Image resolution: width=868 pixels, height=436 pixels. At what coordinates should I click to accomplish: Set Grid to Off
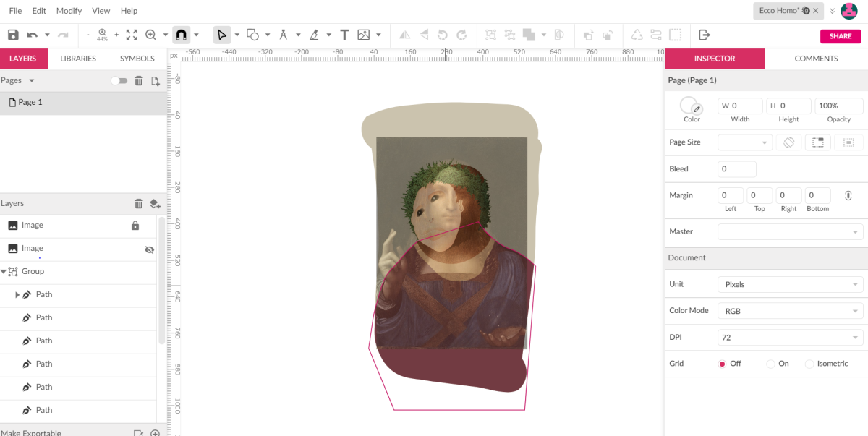pyautogui.click(x=722, y=364)
